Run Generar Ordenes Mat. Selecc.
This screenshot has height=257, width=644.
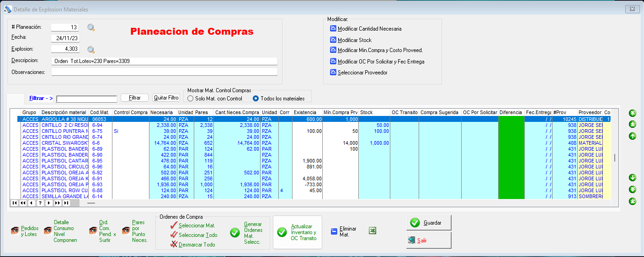pyautogui.click(x=246, y=233)
